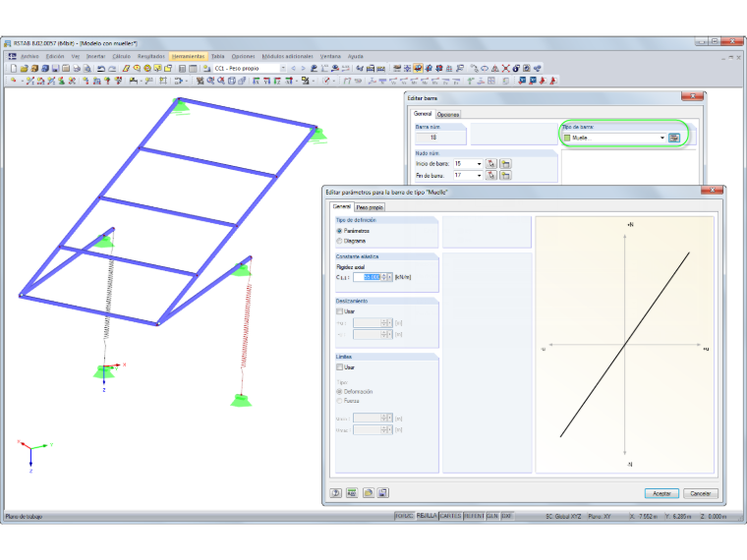Switch to the Peso propio tab
Screen dimensions: 747x560
click(x=370, y=207)
